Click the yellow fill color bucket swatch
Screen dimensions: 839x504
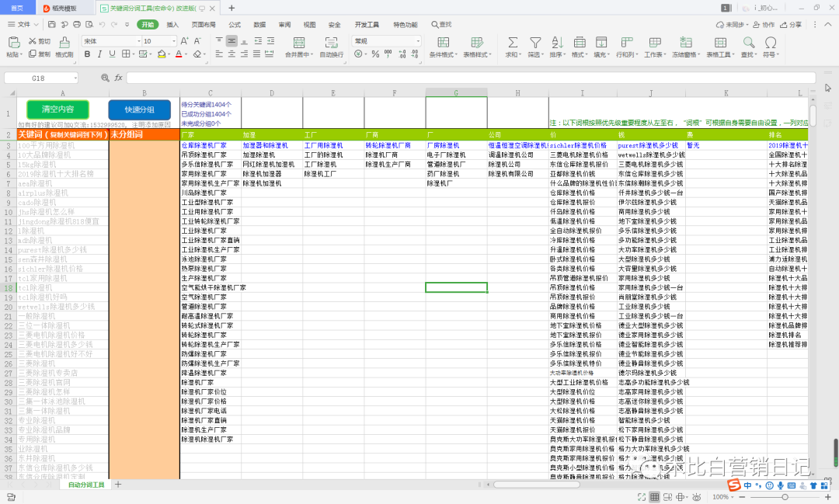tap(161, 54)
